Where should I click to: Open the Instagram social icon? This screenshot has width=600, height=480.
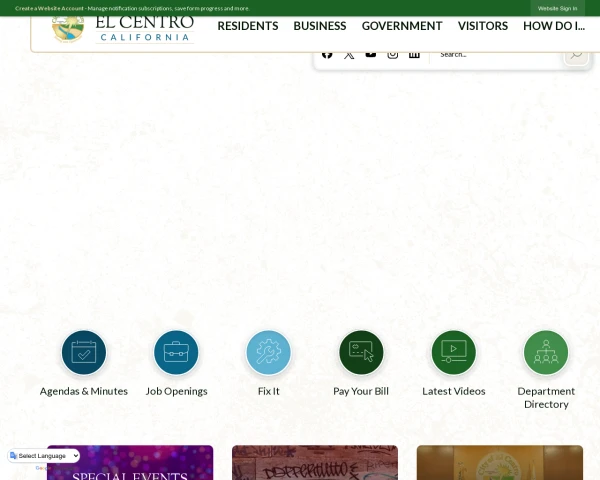pos(393,54)
